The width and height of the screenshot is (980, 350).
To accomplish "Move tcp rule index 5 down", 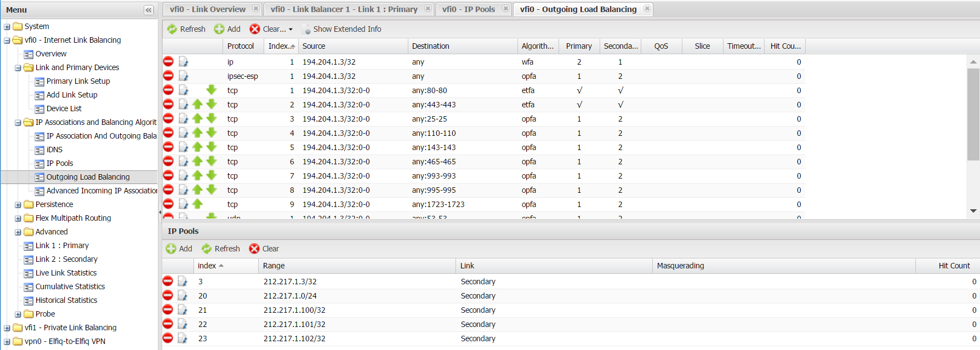I will click(x=212, y=147).
